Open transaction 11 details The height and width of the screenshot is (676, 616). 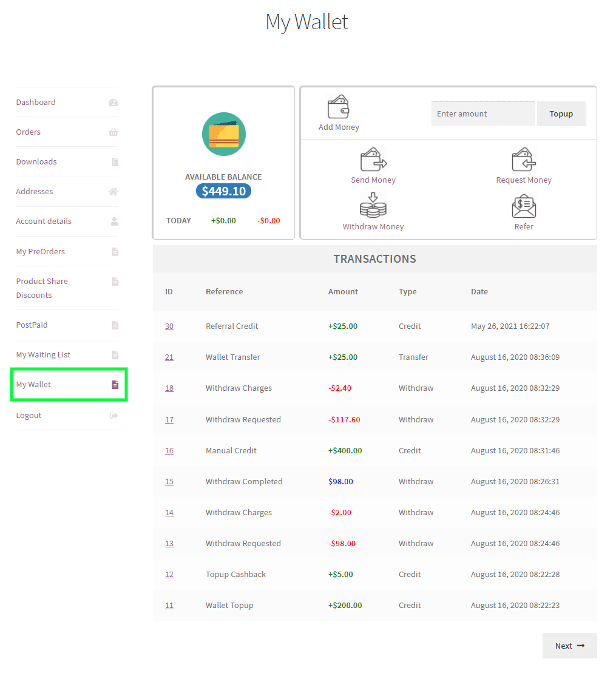click(169, 605)
